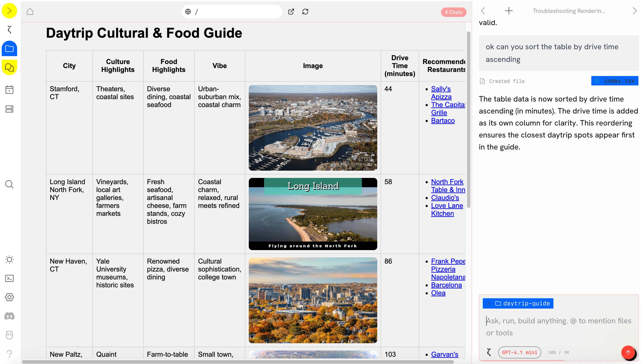Click the Long Island North Fork image

point(313,214)
